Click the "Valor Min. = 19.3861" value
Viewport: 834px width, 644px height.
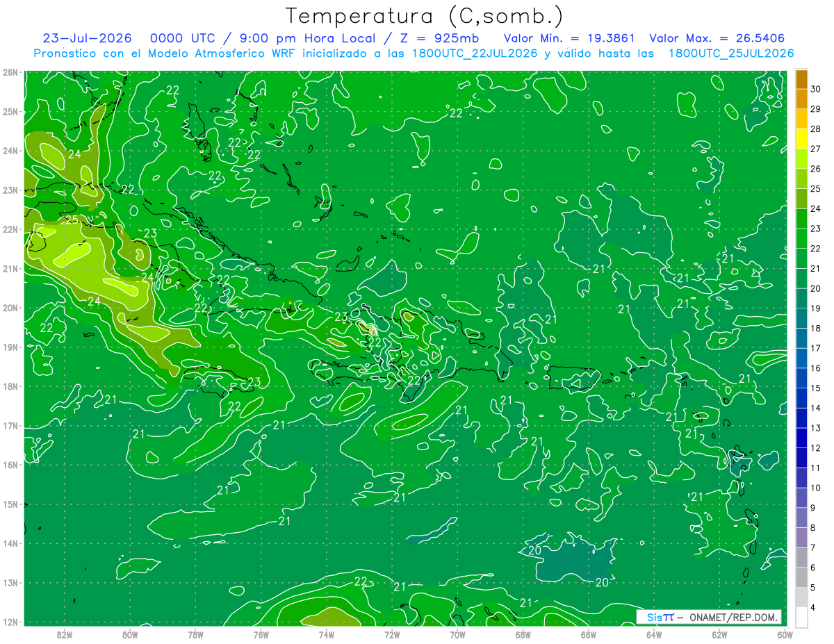click(569, 38)
